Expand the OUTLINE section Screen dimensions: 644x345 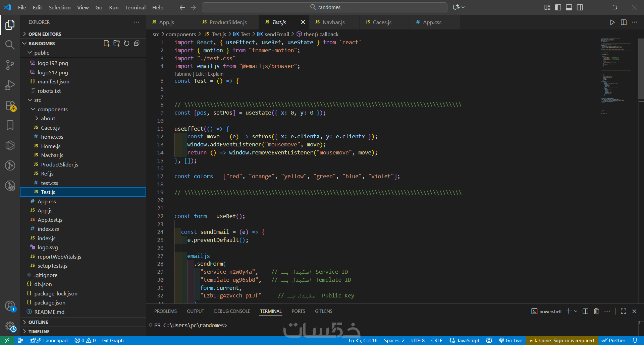pyautogui.click(x=38, y=322)
